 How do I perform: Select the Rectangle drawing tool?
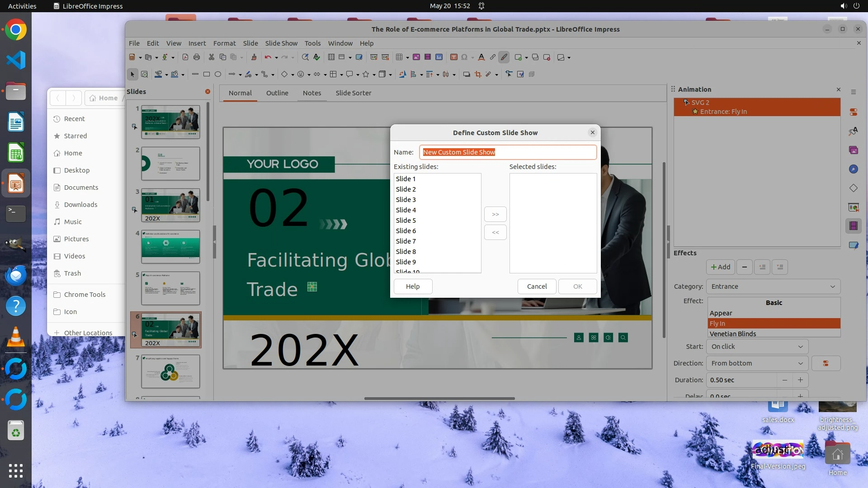pos(207,75)
